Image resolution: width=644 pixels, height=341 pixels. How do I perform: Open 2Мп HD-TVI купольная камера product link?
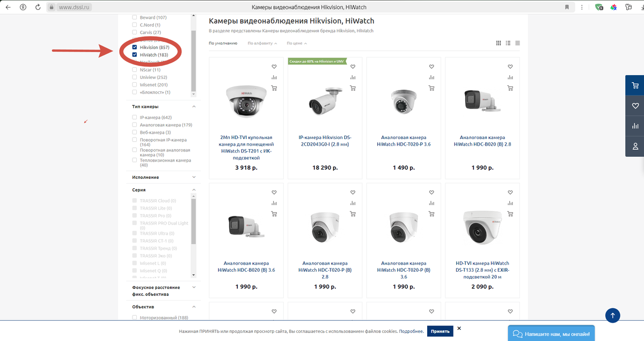(x=247, y=148)
